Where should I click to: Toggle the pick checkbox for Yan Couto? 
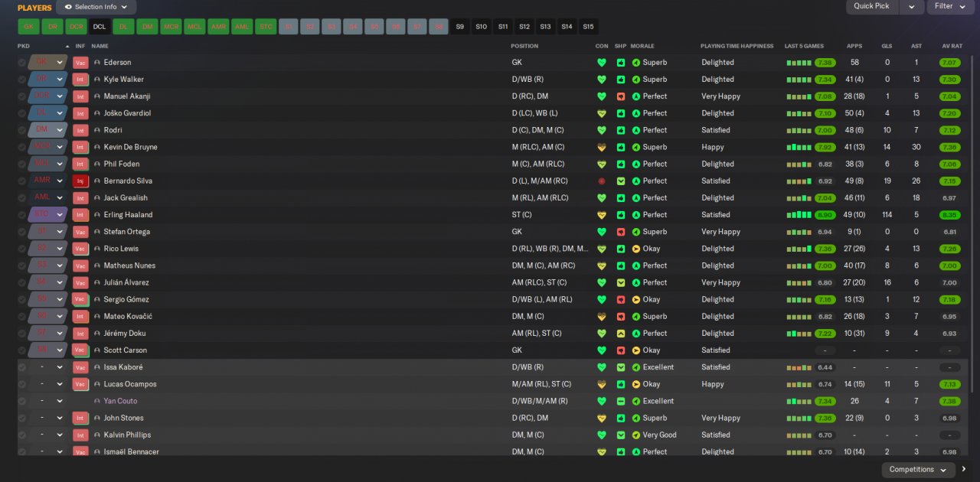(21, 402)
